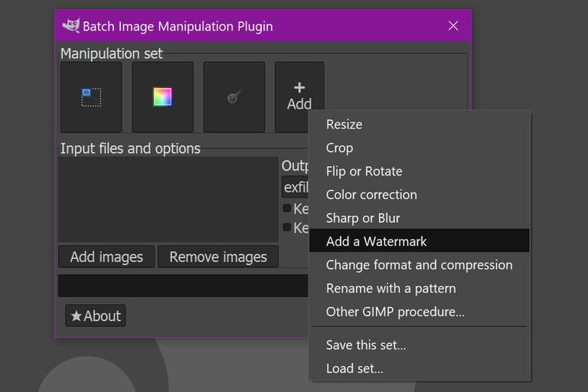Image resolution: width=588 pixels, height=392 pixels.
Task: Select the Resize manipulation icon
Action: [x=91, y=97]
